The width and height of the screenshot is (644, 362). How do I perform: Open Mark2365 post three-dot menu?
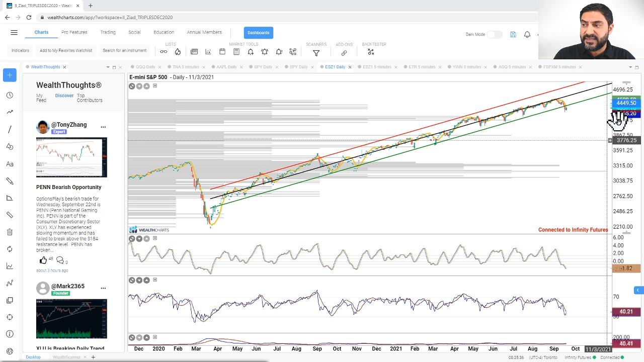(x=103, y=288)
